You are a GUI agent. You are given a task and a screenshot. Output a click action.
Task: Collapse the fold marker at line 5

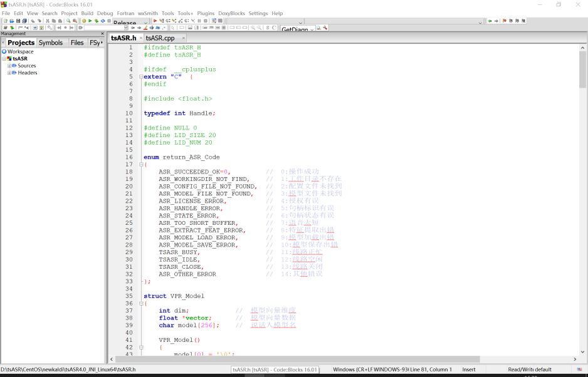point(141,77)
